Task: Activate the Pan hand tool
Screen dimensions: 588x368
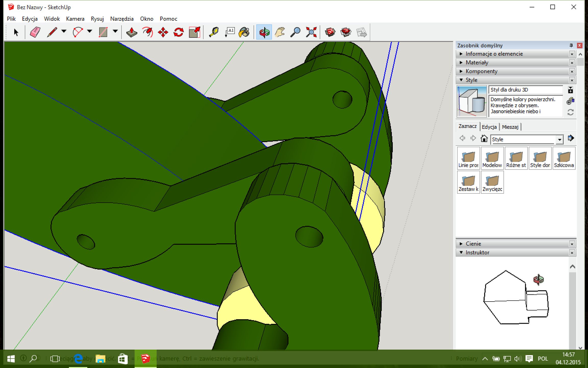Action: [280, 32]
